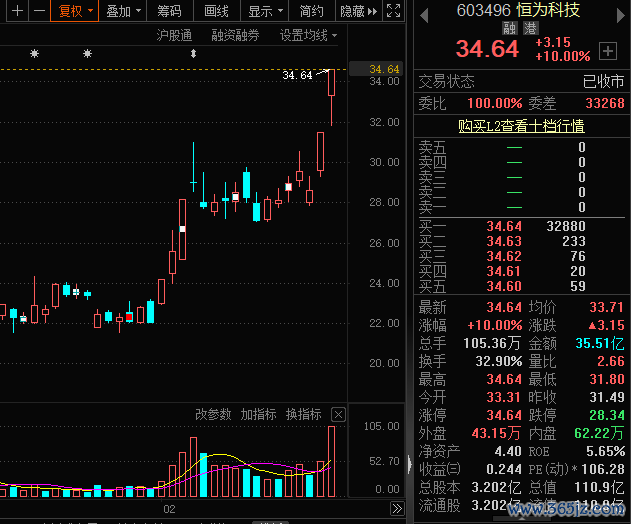
Task: Click the 总手 value 105.36万
Action: [x=492, y=343]
